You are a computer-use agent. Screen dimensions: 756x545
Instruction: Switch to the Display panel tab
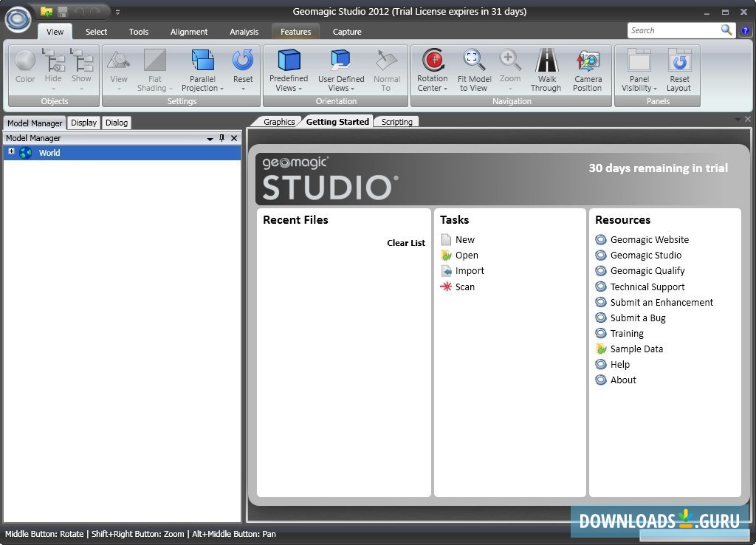(x=84, y=123)
